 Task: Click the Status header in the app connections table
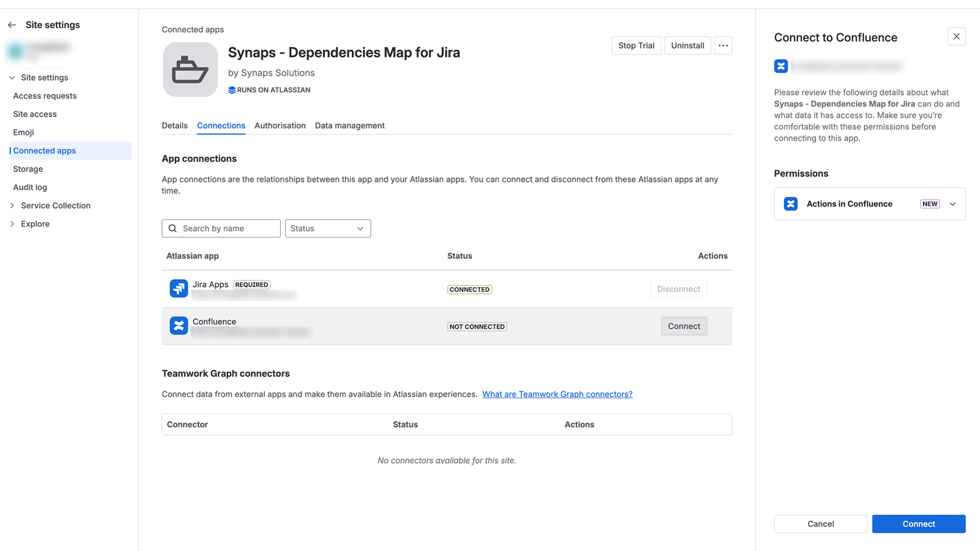(x=459, y=256)
